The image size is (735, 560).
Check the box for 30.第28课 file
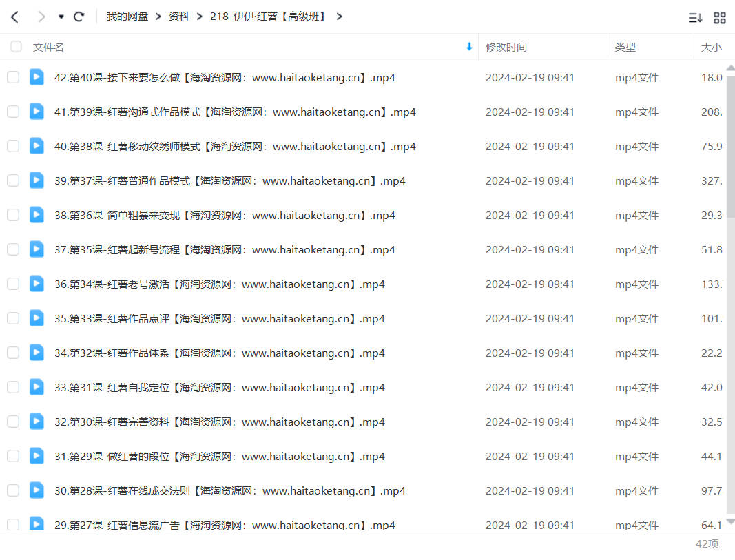[x=13, y=490]
